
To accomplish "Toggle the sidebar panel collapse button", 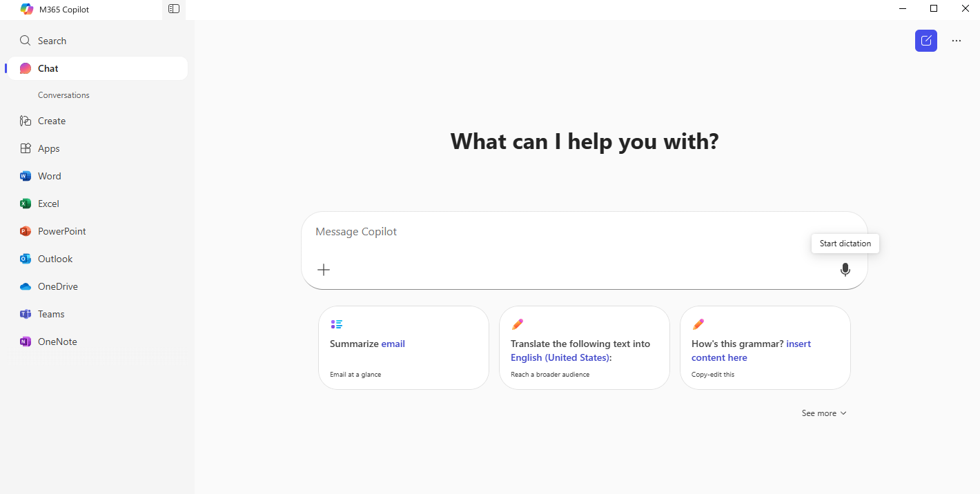I will tap(174, 9).
